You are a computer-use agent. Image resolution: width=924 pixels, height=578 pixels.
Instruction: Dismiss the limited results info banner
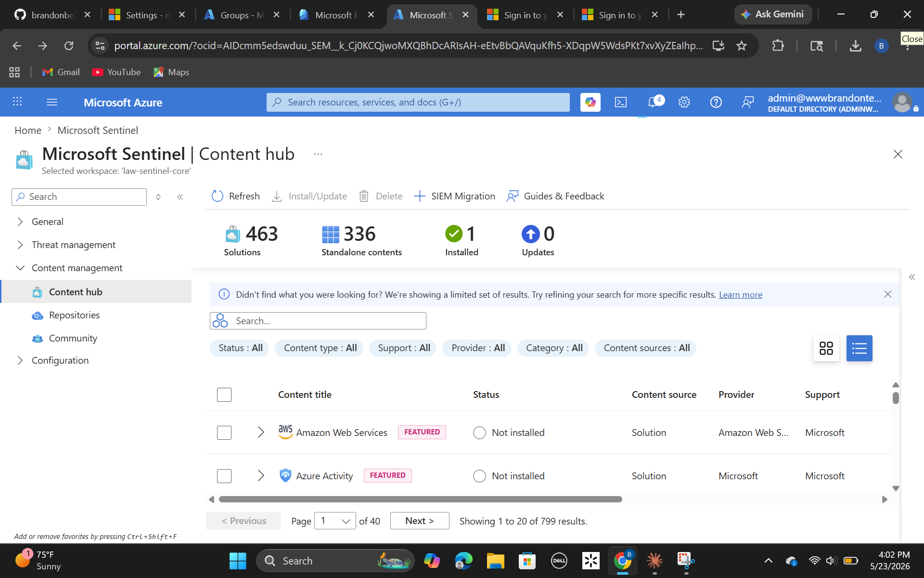point(888,294)
